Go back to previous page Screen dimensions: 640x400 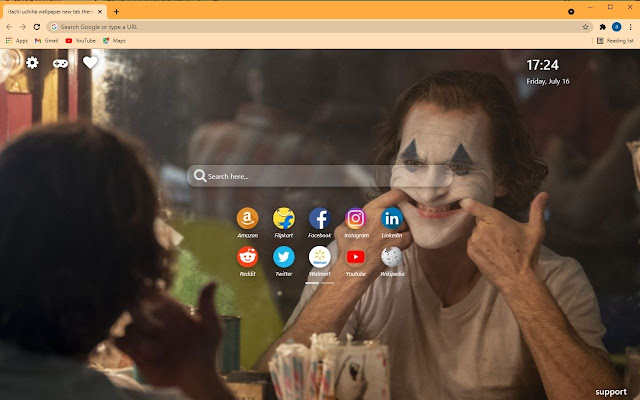[9, 27]
